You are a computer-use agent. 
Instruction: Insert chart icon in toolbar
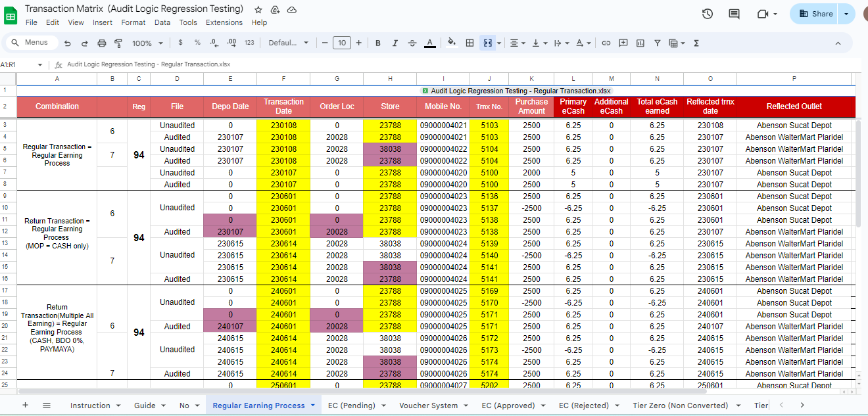click(640, 43)
